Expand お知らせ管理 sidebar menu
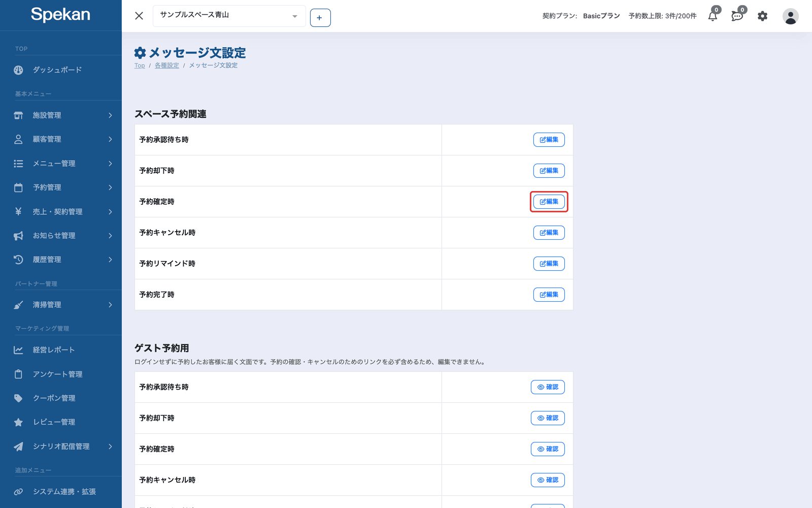Screen dimensions: 812x508 61,236
